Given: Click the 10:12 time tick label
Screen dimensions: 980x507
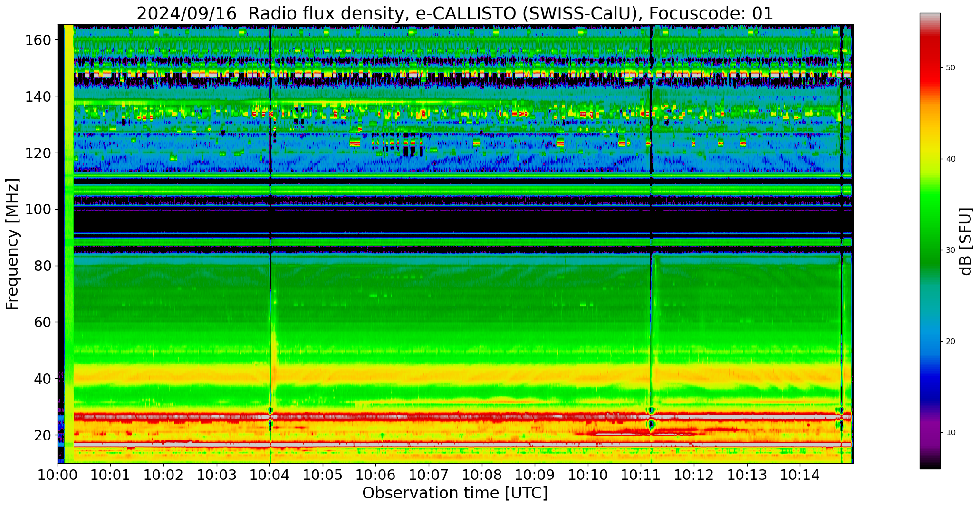Looking at the screenshot, I should 694,475.
